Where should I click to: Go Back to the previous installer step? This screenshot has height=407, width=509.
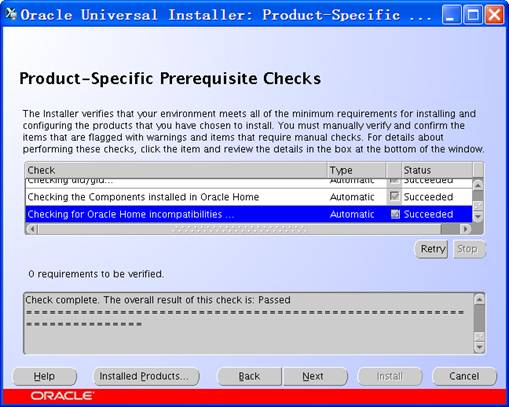pyautogui.click(x=249, y=376)
